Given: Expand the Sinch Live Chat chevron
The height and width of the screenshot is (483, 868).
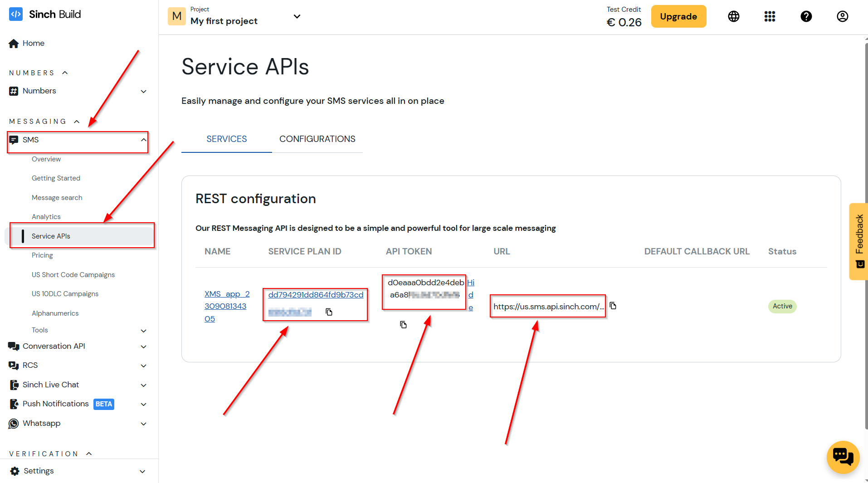Looking at the screenshot, I should (143, 385).
